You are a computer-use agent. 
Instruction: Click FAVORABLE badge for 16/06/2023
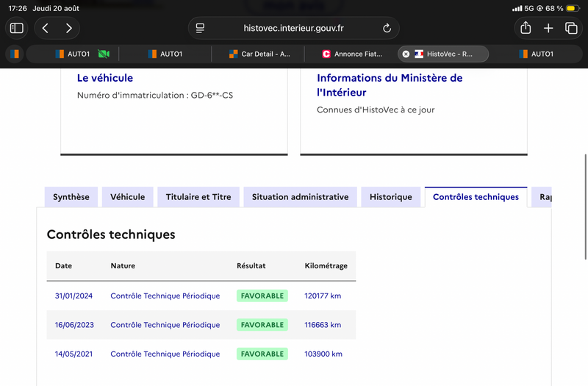(262, 325)
